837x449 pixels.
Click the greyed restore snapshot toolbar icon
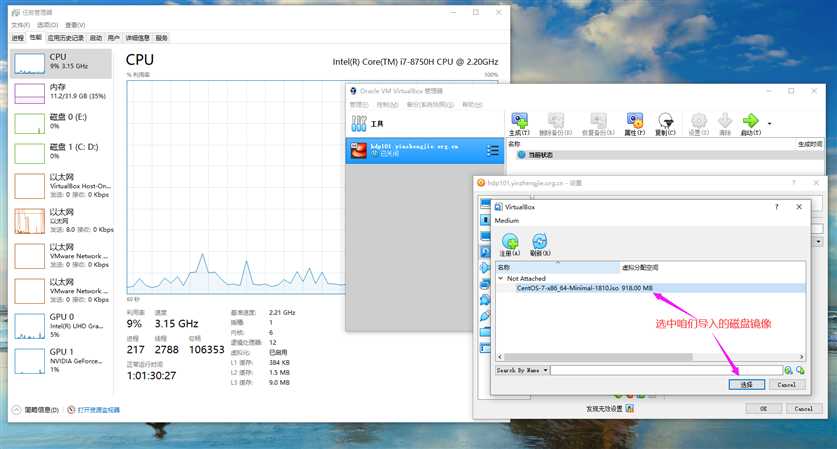pyautogui.click(x=598, y=121)
